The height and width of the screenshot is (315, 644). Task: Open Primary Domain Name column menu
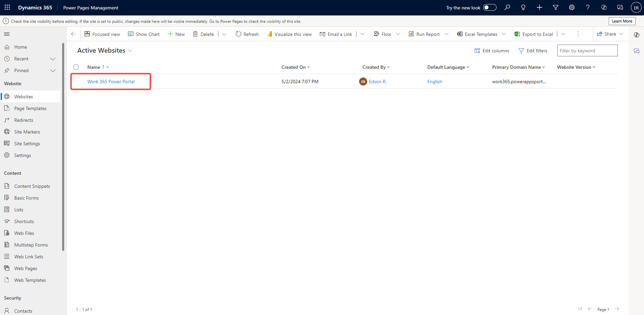pyautogui.click(x=544, y=67)
